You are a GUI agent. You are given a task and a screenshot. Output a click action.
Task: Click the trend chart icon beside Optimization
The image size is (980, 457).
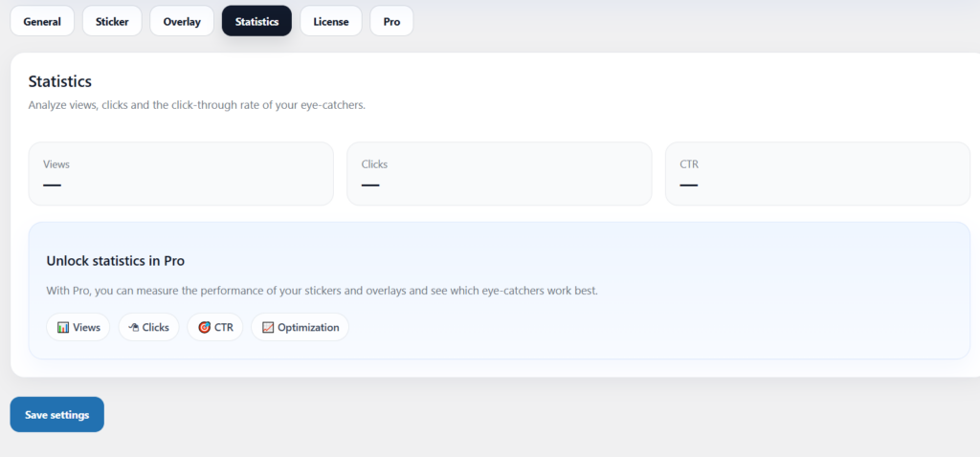point(268,327)
